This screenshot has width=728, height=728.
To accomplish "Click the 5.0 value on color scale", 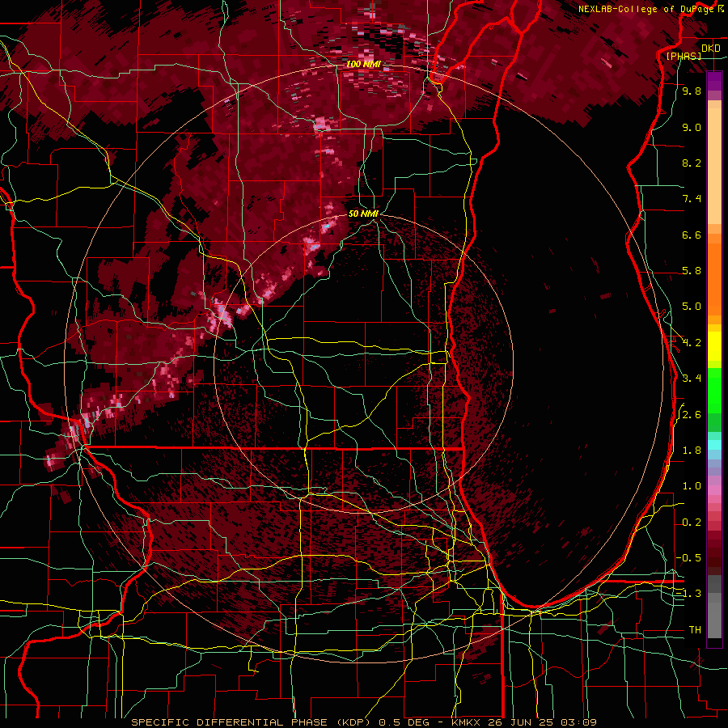I will coord(692,307).
